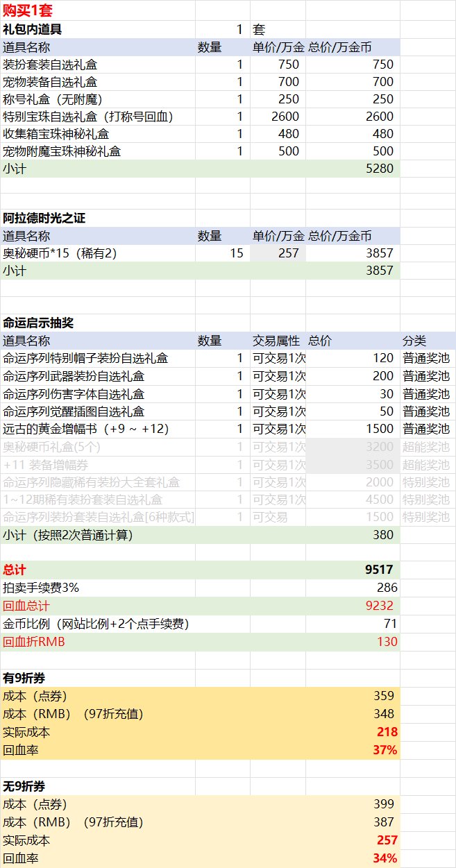
Task: Select the red recovery rate 37%
Action: (x=385, y=749)
